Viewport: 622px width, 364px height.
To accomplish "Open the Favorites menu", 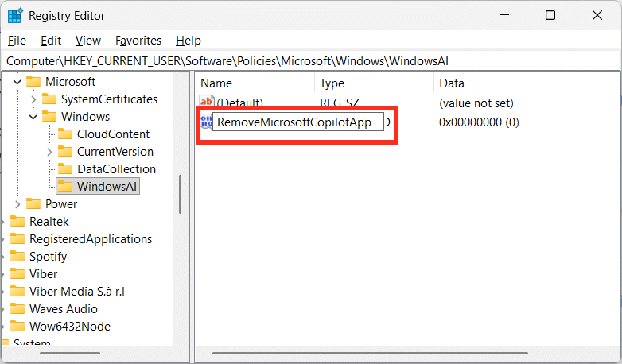I will 138,41.
